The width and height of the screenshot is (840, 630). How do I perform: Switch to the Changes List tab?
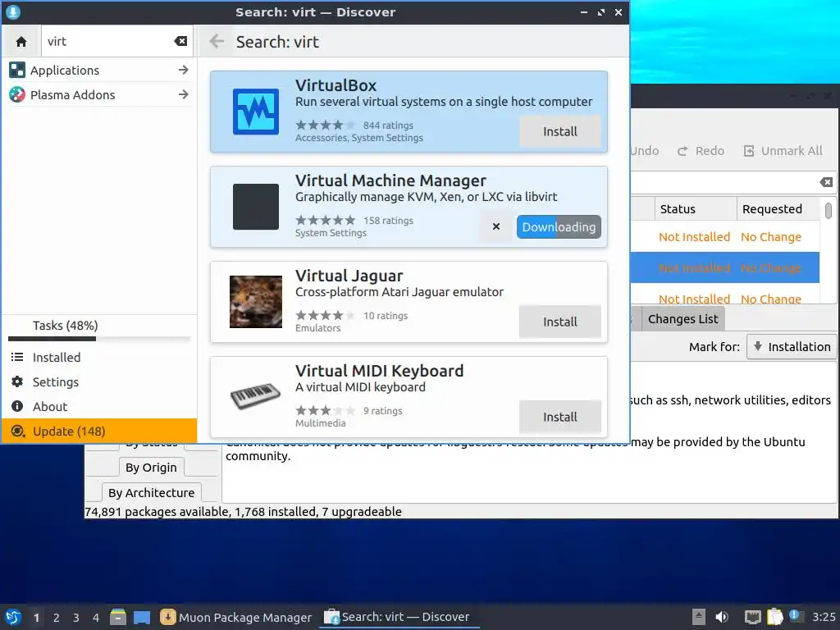tap(682, 319)
